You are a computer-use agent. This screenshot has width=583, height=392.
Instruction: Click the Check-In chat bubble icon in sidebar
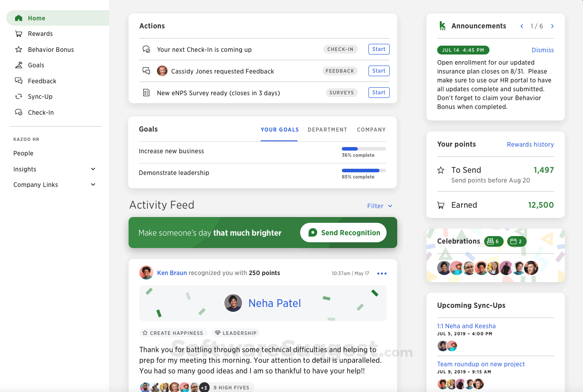point(19,113)
